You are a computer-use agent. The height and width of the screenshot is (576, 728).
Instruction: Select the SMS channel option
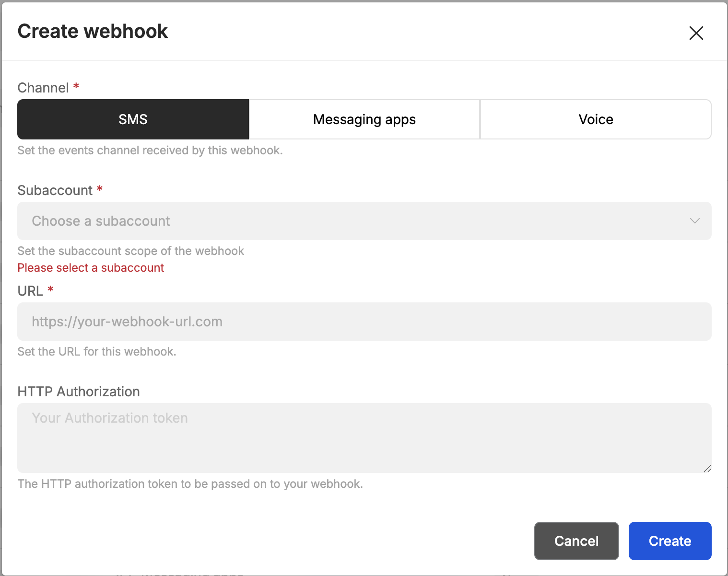pyautogui.click(x=133, y=119)
